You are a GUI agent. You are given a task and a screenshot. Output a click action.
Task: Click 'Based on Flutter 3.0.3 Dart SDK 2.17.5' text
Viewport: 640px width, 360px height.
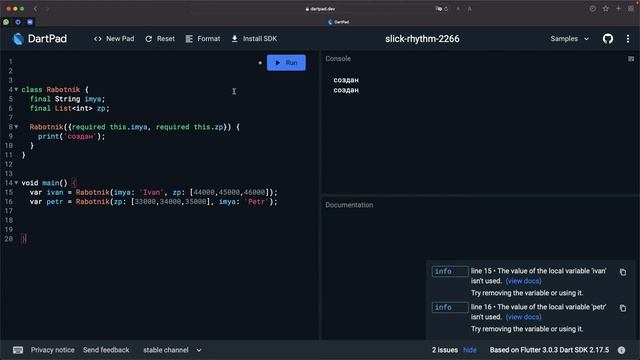549,350
